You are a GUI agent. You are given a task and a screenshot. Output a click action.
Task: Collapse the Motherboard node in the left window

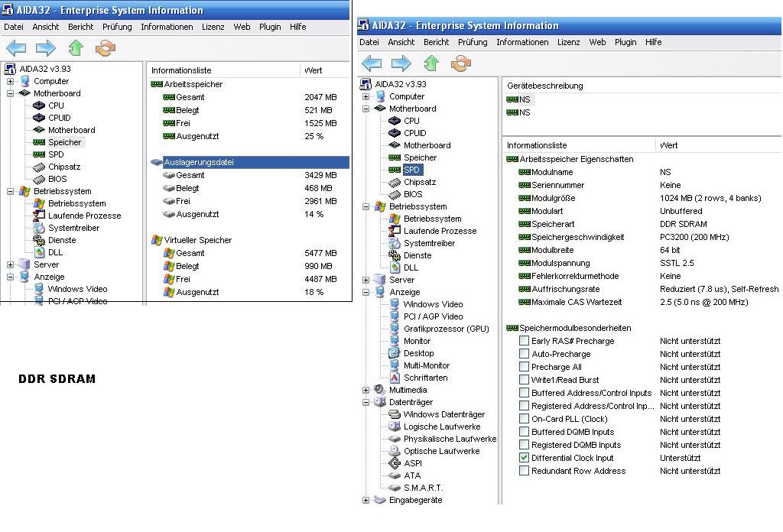tap(10, 93)
